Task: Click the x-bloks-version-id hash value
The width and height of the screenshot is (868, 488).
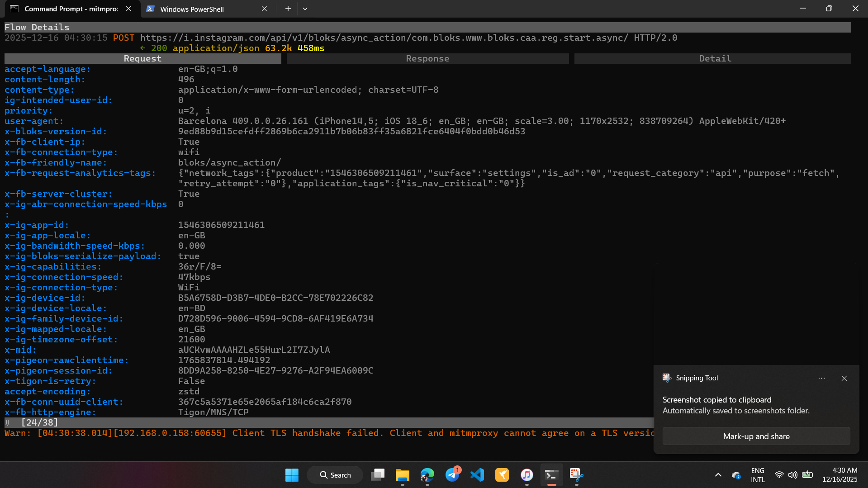Action: (x=351, y=132)
